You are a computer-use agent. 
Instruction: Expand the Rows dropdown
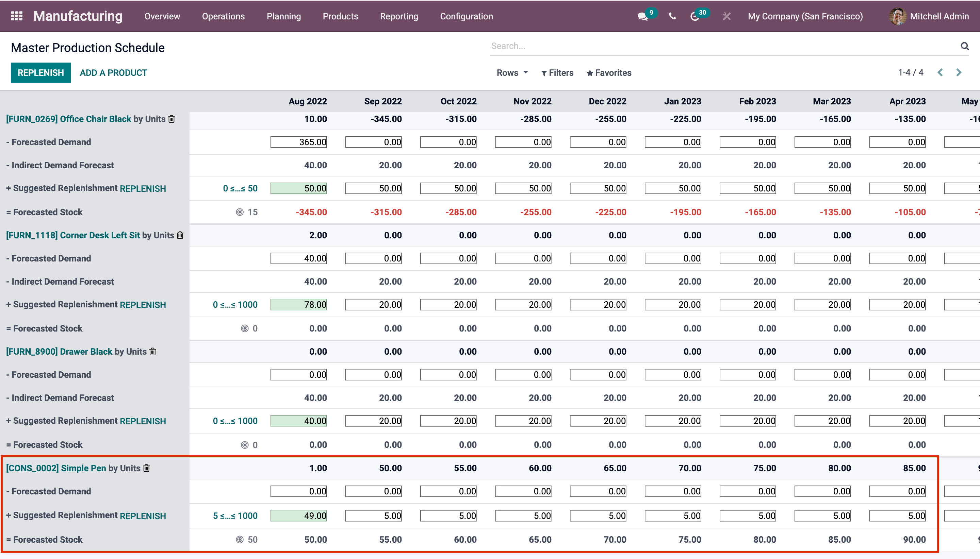pyautogui.click(x=512, y=72)
